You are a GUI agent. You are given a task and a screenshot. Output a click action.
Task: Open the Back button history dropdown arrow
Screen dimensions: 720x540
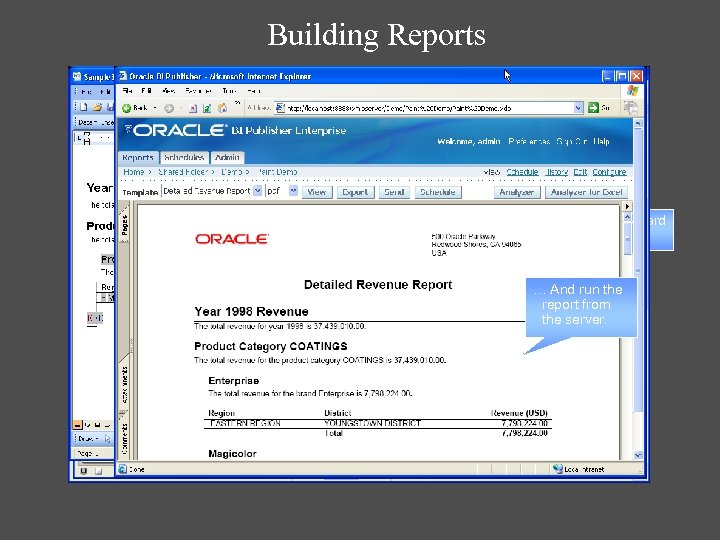tap(155, 108)
